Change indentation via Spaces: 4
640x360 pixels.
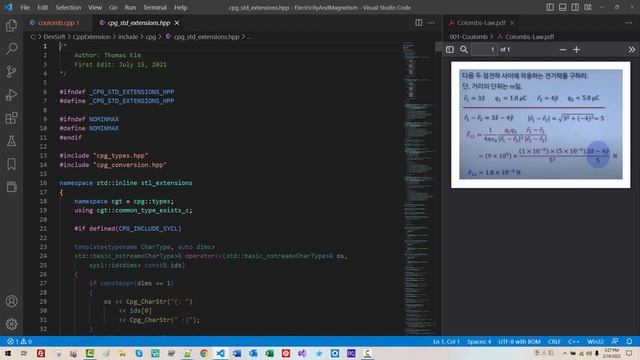click(479, 341)
